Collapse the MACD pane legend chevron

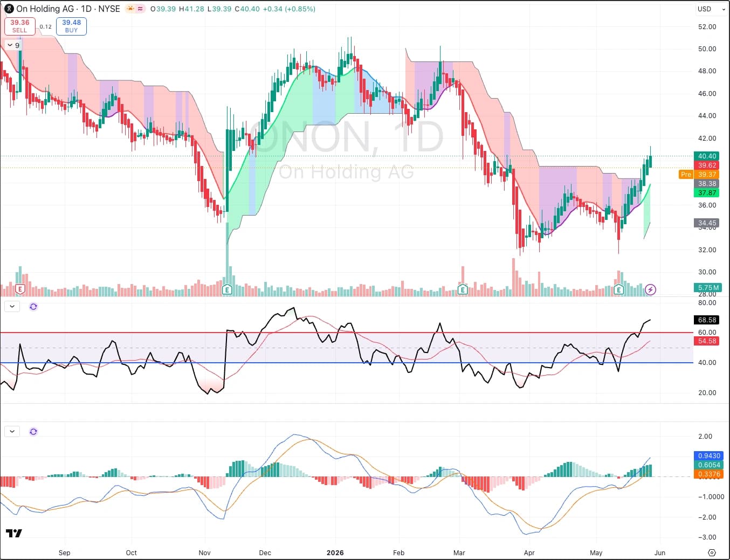pos(12,432)
